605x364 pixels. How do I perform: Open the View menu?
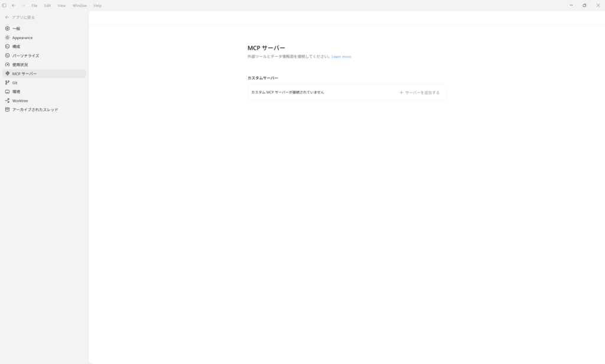(61, 5)
